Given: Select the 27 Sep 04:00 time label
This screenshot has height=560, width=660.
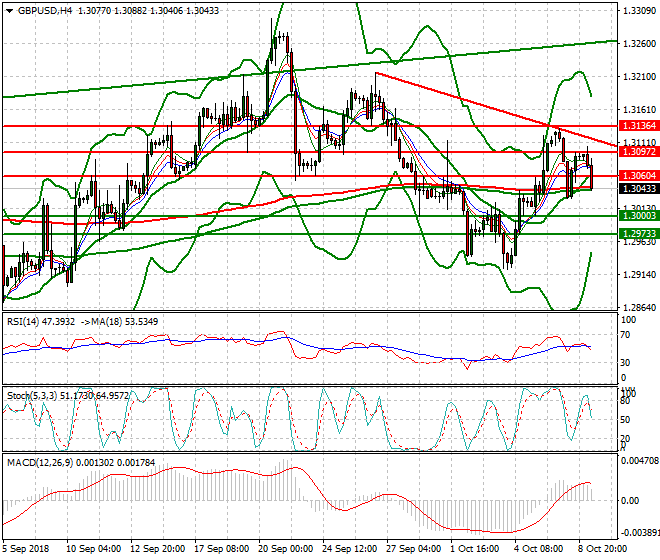Looking at the screenshot, I should pyautogui.click(x=414, y=549).
